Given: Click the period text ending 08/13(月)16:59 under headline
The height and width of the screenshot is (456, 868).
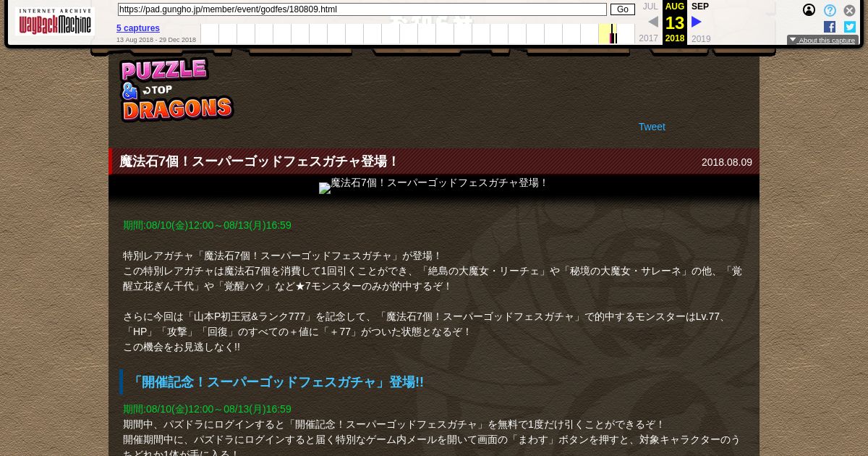Looking at the screenshot, I should tap(207, 225).
